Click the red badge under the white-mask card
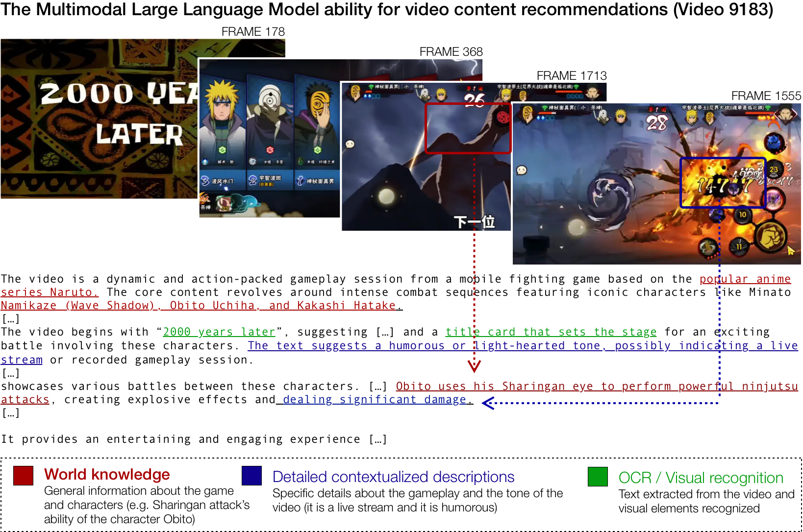 point(269,149)
